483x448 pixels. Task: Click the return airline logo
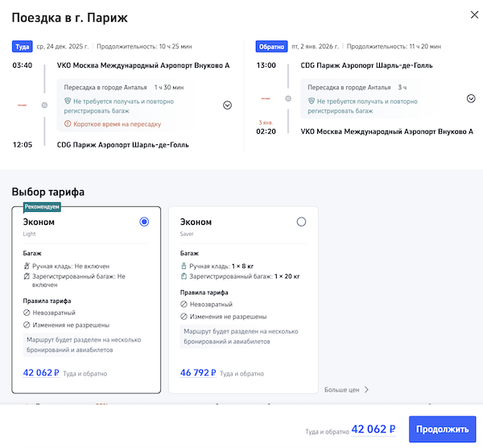pyautogui.click(x=266, y=98)
